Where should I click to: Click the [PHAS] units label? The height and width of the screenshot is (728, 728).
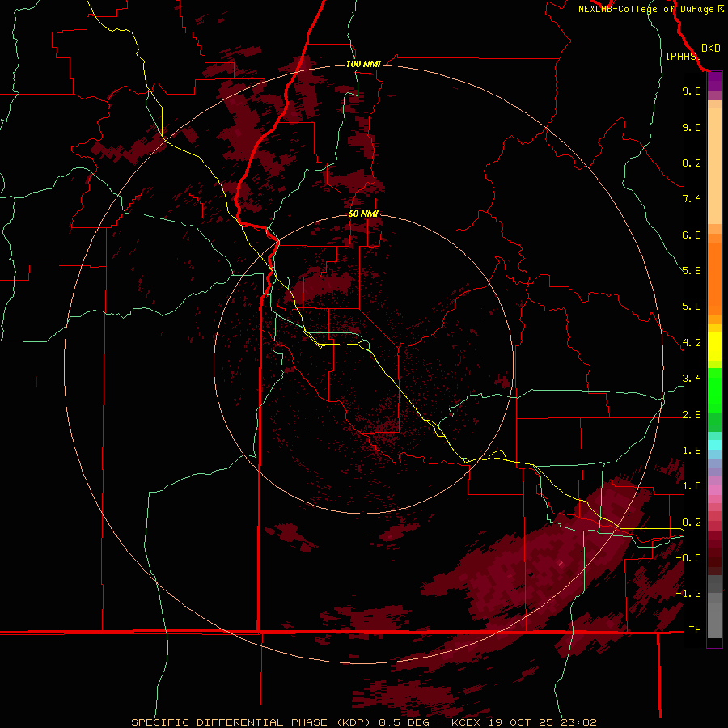(x=684, y=56)
